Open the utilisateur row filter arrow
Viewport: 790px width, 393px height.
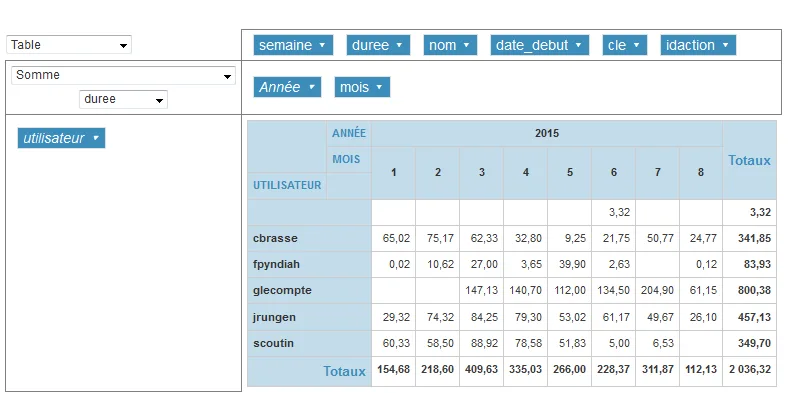tap(95, 138)
